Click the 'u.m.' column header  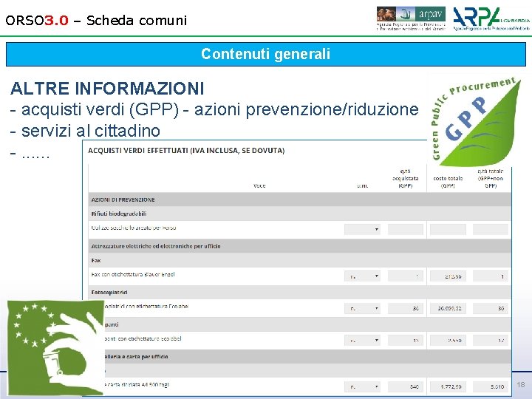coord(362,185)
